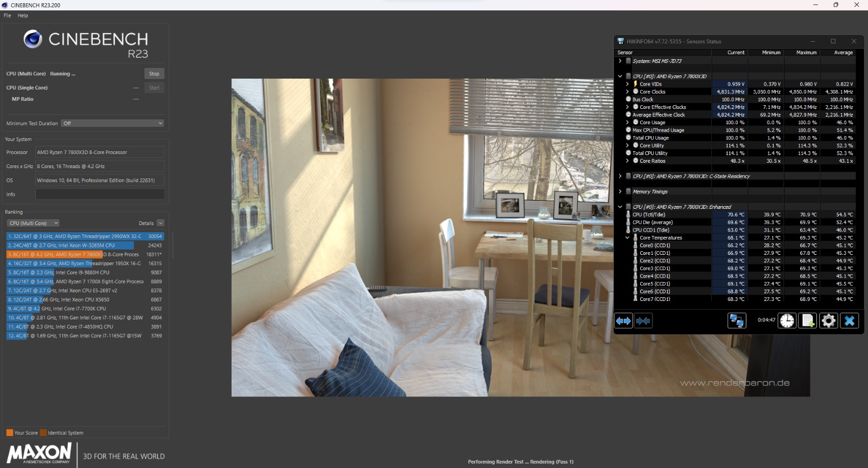Viewport: 868px width, 468px height.
Task: Select Core i9-9880H ranking entry
Action: pyautogui.click(x=85, y=272)
